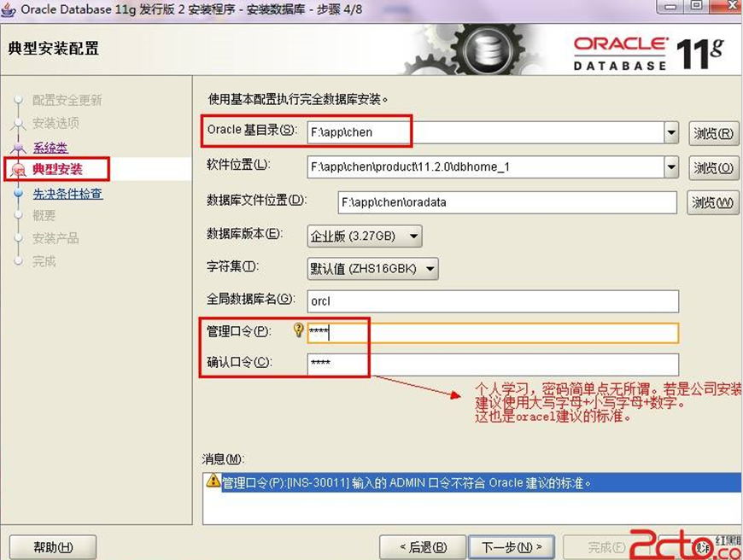
Task: Maximize the installer window
Action: coord(697,6)
